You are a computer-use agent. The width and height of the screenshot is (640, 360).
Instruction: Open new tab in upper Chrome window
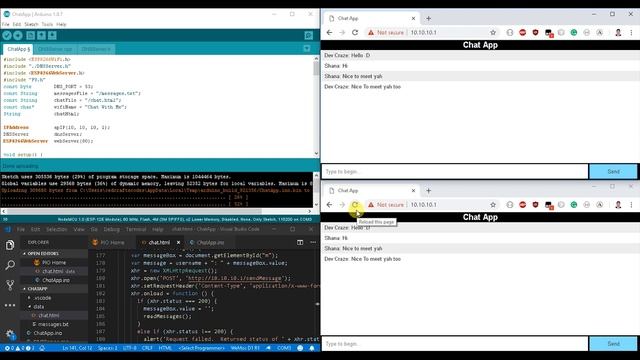tap(429, 18)
